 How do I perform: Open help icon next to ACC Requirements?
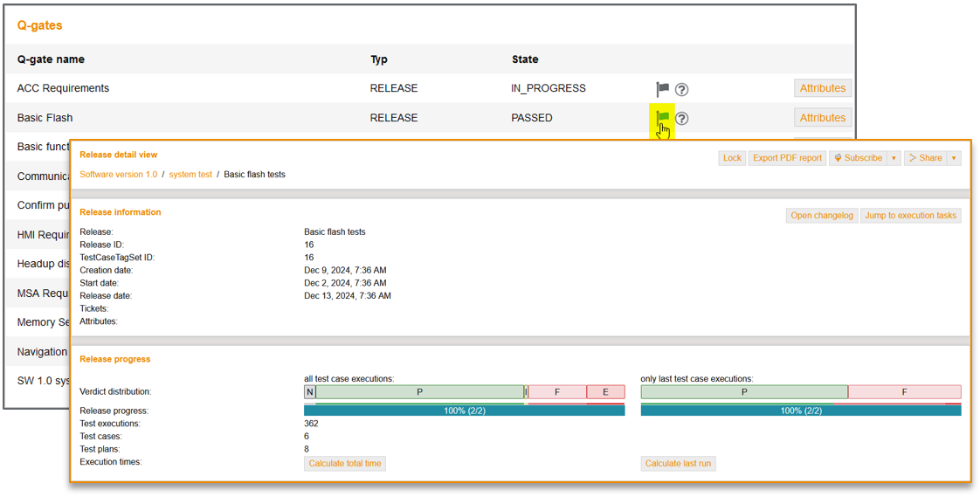[x=682, y=89]
